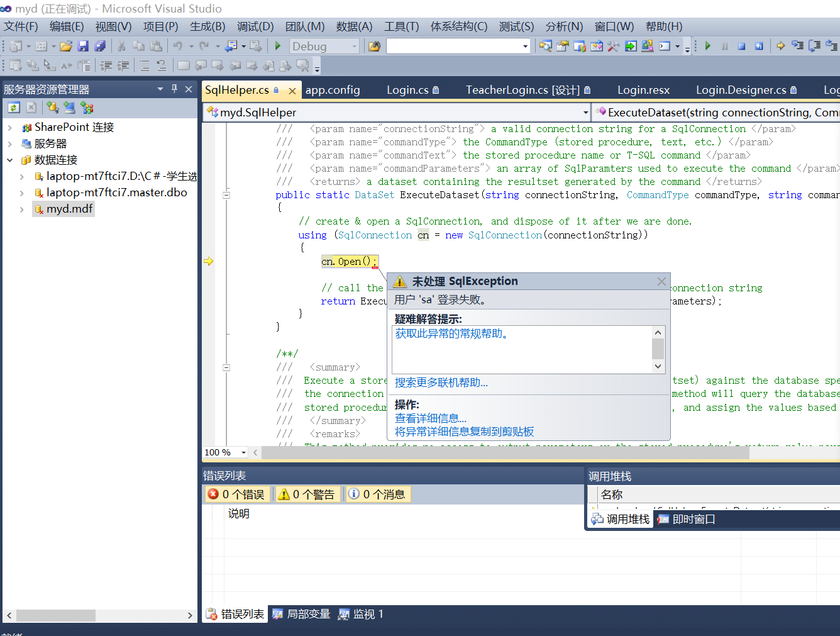Switch to the 即时窗口 panel tab

tap(686, 519)
